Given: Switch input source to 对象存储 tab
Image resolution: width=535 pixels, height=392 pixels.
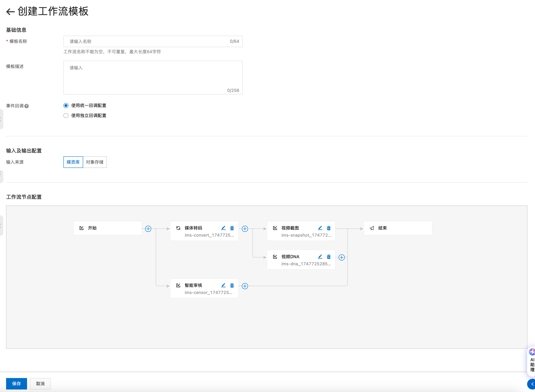Looking at the screenshot, I should pos(95,162).
